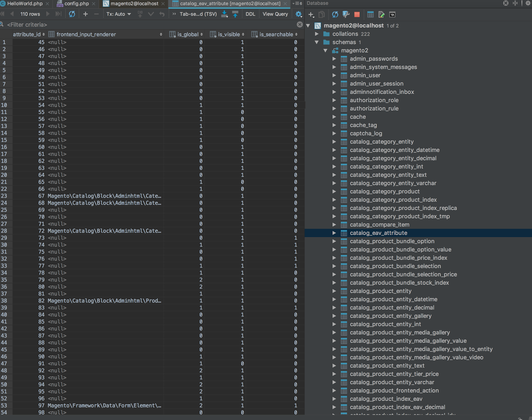Expand the catalog_product_entity table node
Image resolution: width=532 pixels, height=420 pixels.
pos(334,291)
